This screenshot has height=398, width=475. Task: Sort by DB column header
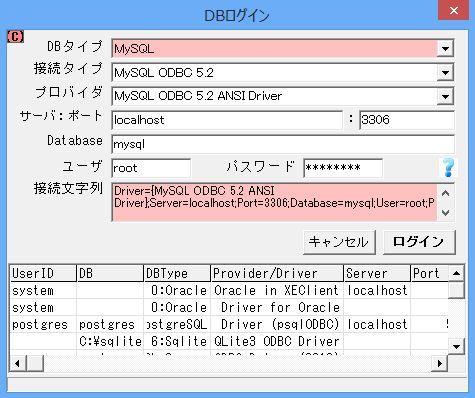point(110,274)
